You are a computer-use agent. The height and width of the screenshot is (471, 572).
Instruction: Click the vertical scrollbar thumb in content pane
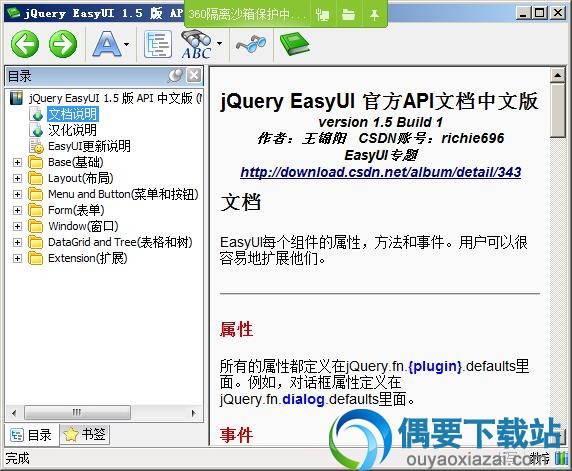coord(558,110)
